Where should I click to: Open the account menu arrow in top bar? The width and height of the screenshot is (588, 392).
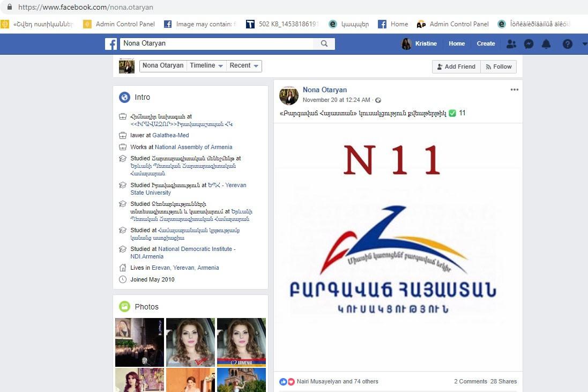click(585, 44)
